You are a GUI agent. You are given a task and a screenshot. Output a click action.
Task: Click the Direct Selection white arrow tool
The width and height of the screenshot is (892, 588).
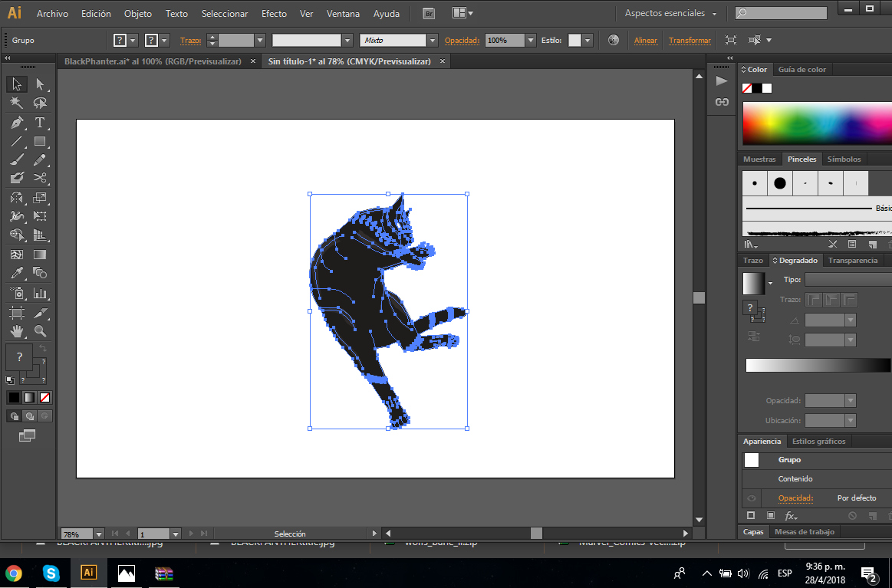[40, 84]
